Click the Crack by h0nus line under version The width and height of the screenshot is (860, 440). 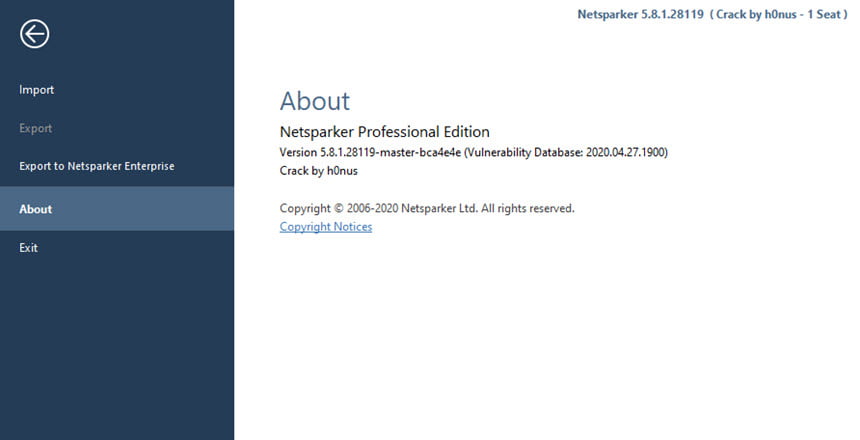pos(319,171)
